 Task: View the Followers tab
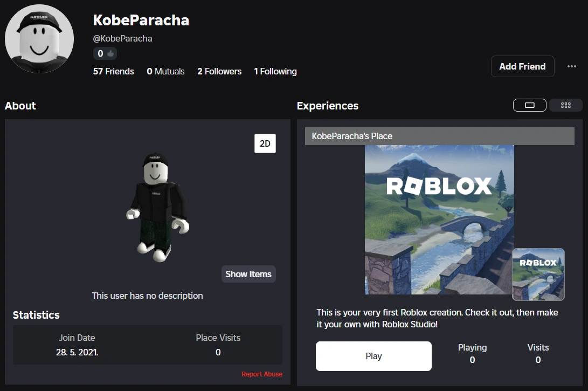tap(219, 71)
